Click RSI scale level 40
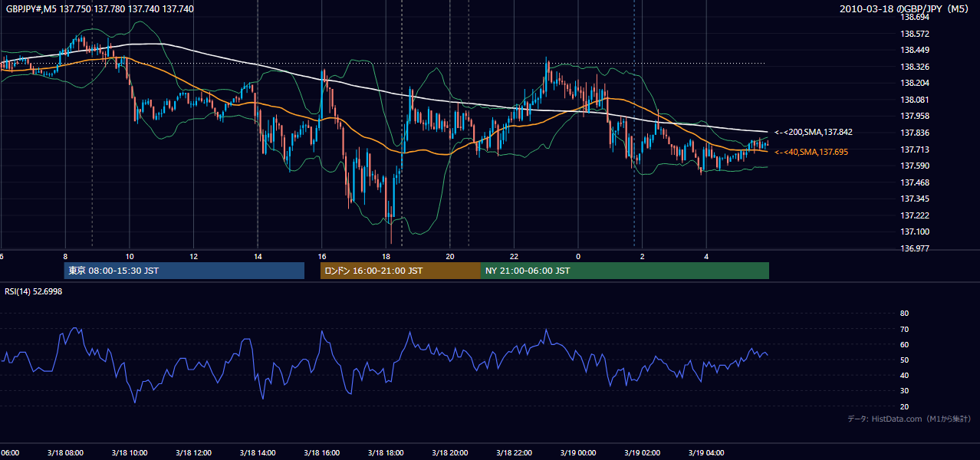Viewport: 980px width, 460px height. [904, 375]
